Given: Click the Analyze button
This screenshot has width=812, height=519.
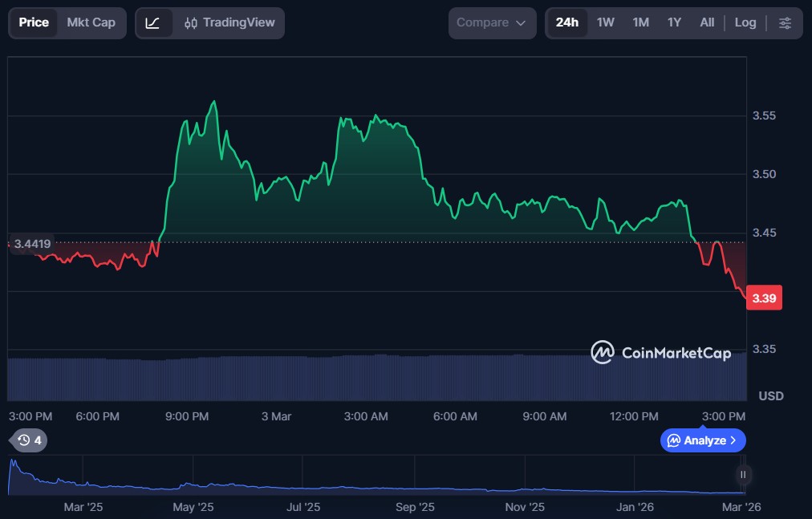Looking at the screenshot, I should click(698, 440).
